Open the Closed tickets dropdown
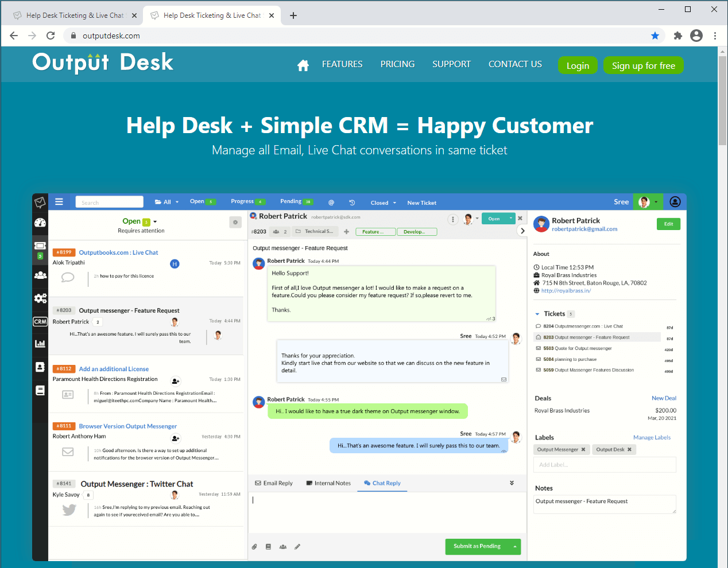 click(384, 203)
